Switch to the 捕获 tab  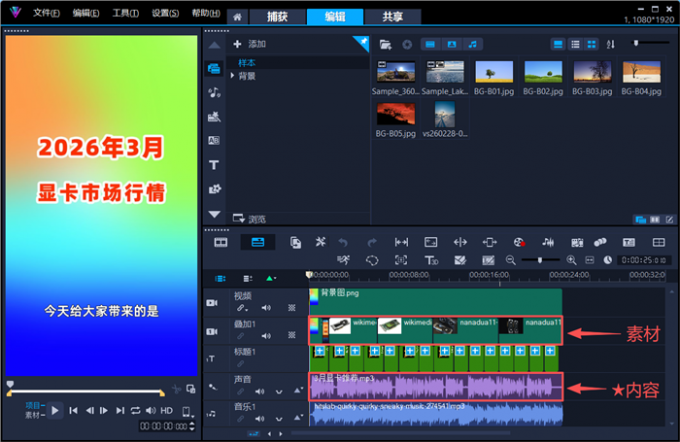pos(278,16)
